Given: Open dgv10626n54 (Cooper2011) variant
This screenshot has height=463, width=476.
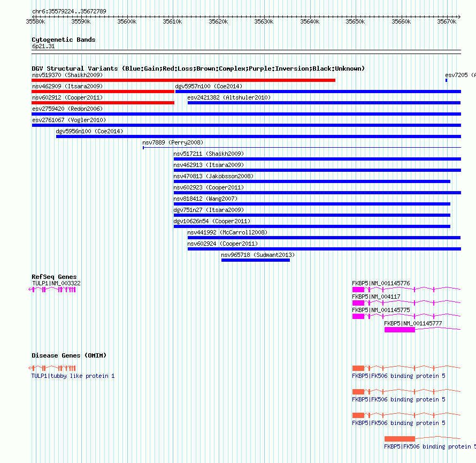Looking at the screenshot, I should click(x=212, y=221).
